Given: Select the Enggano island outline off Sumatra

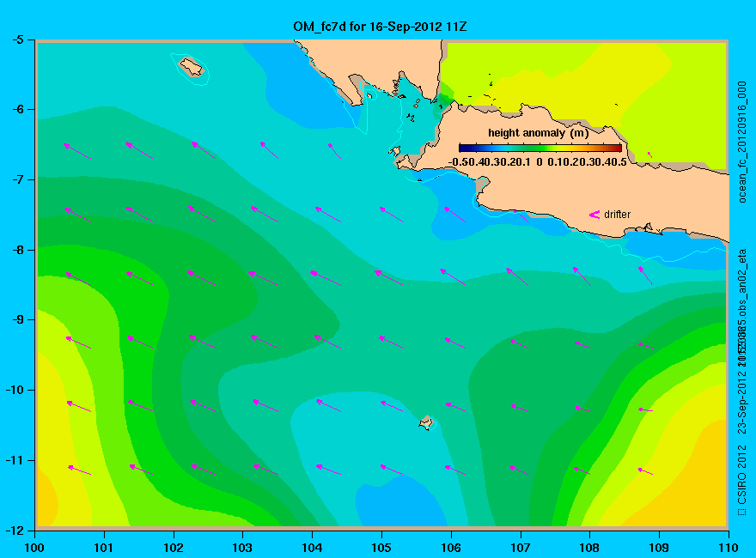Looking at the screenshot, I should (192, 66).
